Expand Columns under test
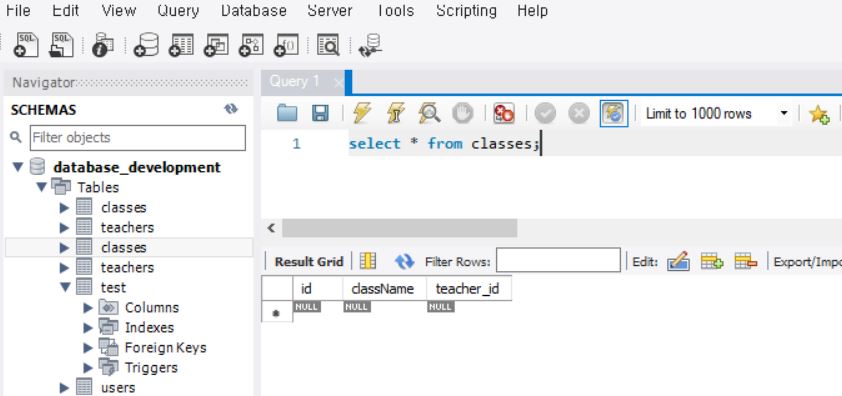The width and height of the screenshot is (842, 396). pyautogui.click(x=88, y=308)
